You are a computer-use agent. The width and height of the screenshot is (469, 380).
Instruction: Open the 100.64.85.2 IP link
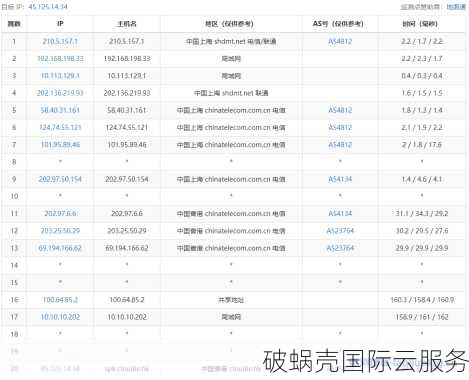(60, 300)
